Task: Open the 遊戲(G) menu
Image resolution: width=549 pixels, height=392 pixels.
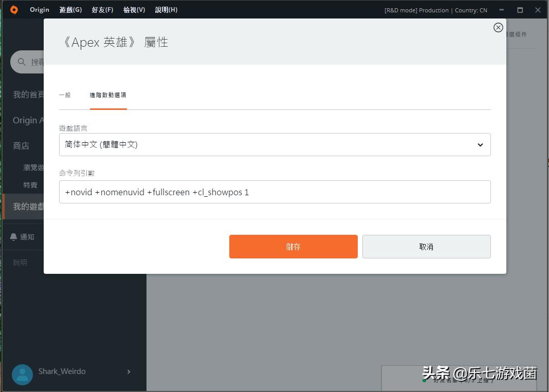Action: point(70,9)
